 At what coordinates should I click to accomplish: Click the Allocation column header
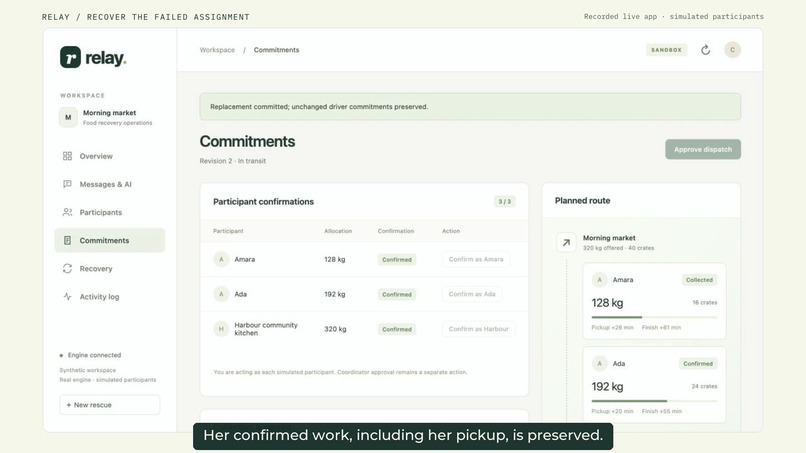click(338, 231)
